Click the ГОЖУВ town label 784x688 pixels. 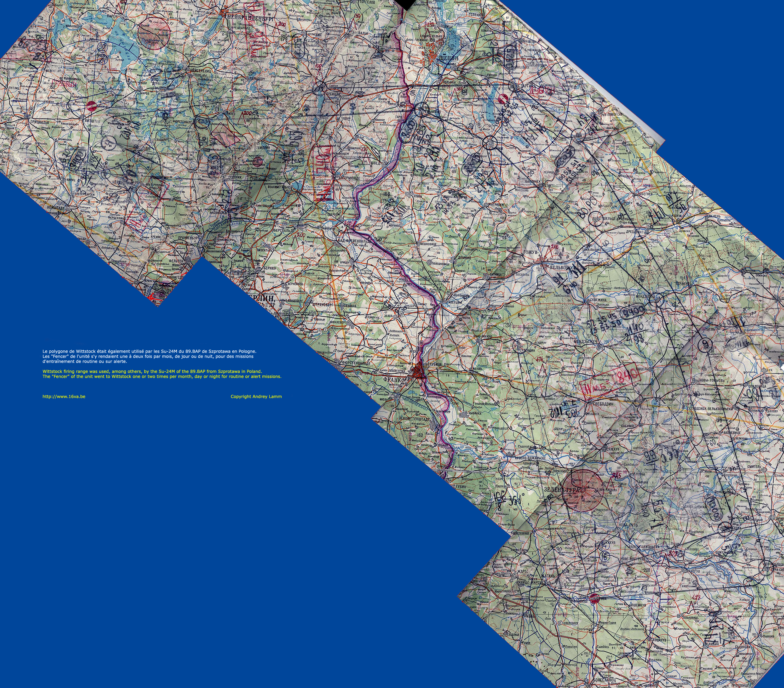coord(531,253)
